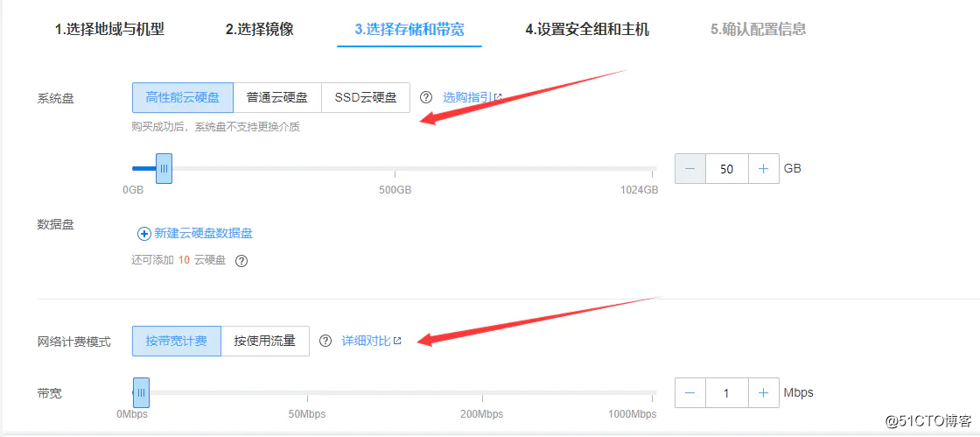Screen dimensions: 980x437
Task: Choose 按带宽计费 billing mode
Action: (177, 341)
